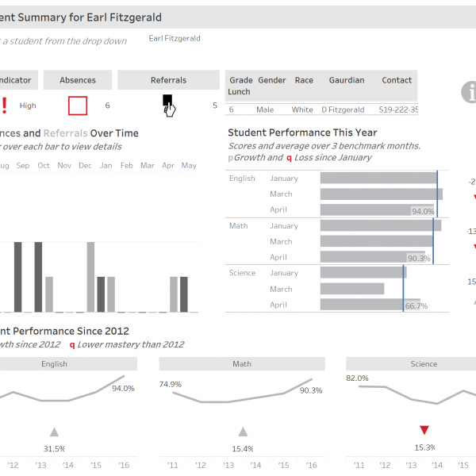The image size is (476, 476).
Task: Click the Race header in student table
Action: (x=304, y=80)
